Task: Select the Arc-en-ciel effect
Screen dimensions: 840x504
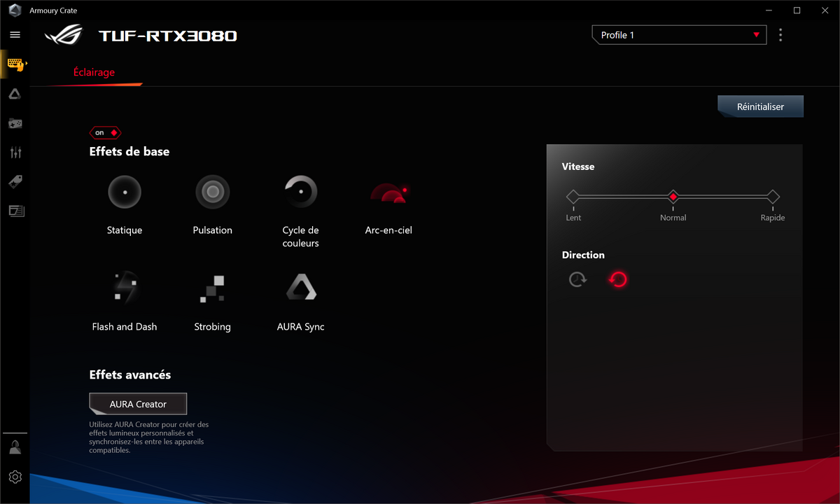Action: pos(389,192)
